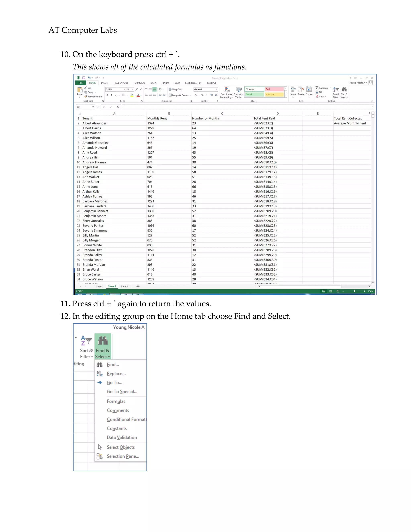This screenshot has height=532, width=411.
Task: Apply the Bad cell style
Action: pyautogui.click(x=274, y=89)
